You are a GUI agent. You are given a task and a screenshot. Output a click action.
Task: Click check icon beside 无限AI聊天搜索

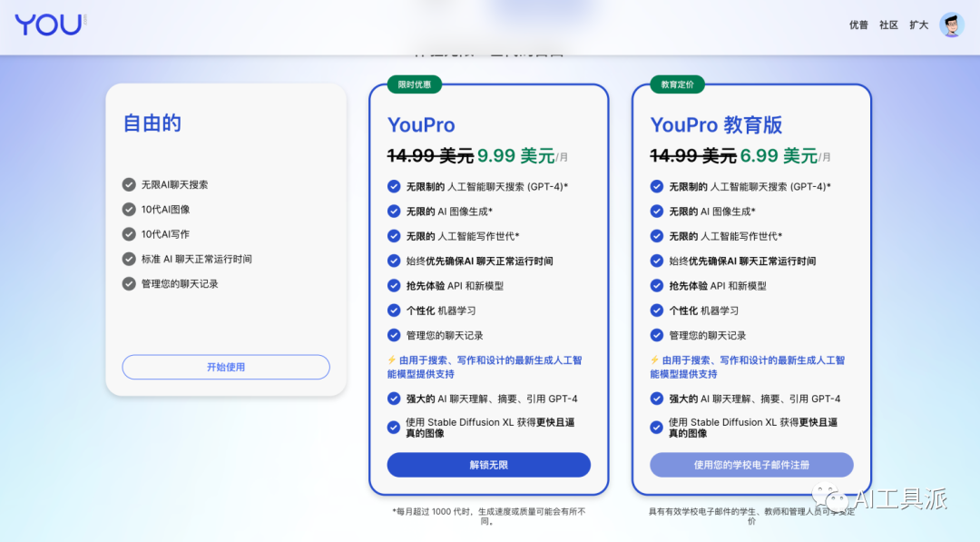coord(129,184)
